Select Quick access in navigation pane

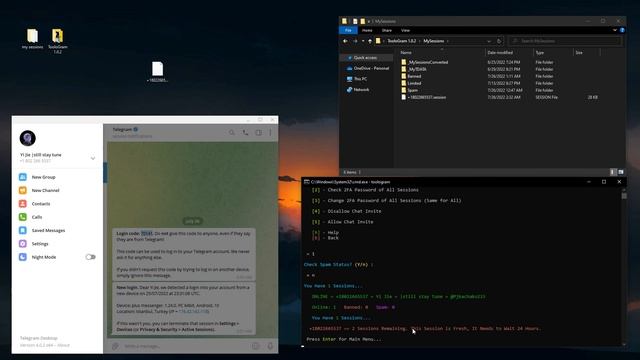365,58
